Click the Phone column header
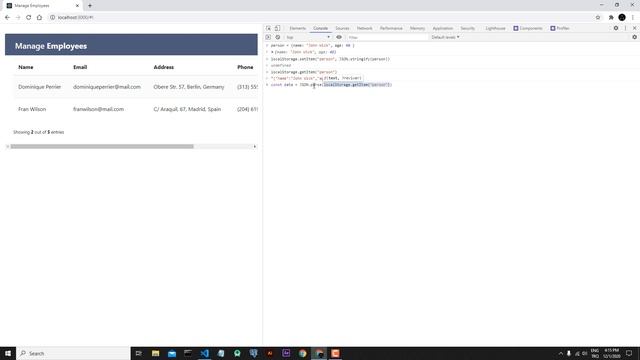Image resolution: width=640 pixels, height=360 pixels. [x=245, y=67]
